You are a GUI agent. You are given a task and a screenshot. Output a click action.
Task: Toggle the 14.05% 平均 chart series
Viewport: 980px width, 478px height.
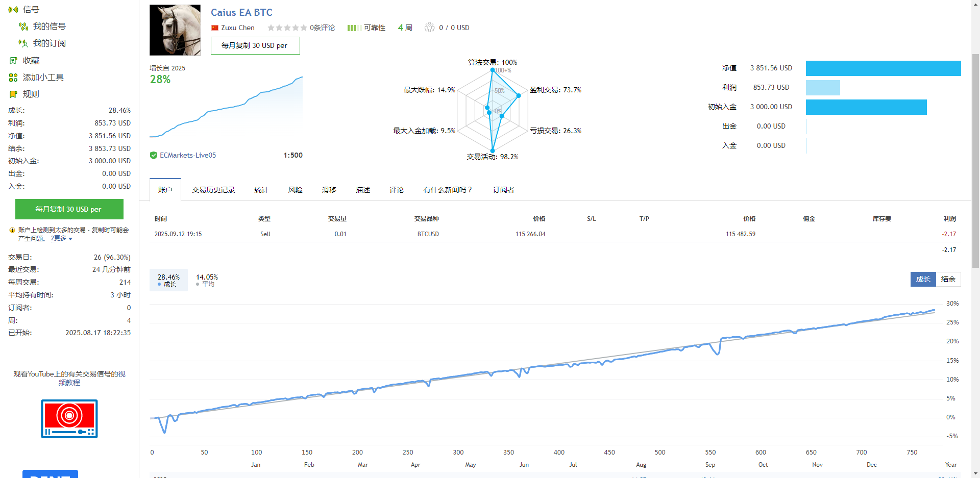coord(207,280)
